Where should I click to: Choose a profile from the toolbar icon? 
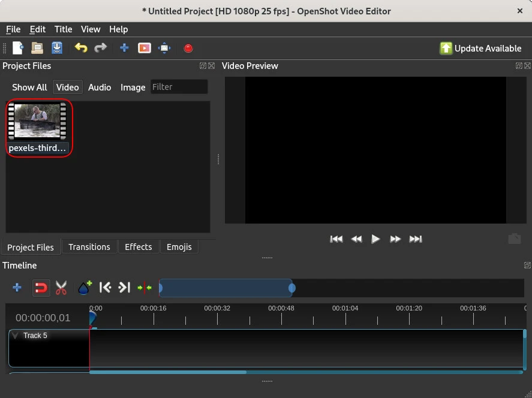coord(145,48)
